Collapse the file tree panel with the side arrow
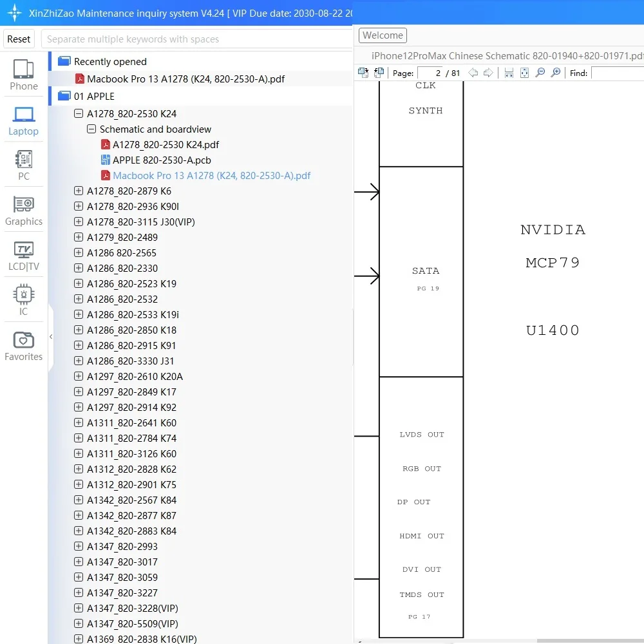The width and height of the screenshot is (644, 644). [51, 336]
